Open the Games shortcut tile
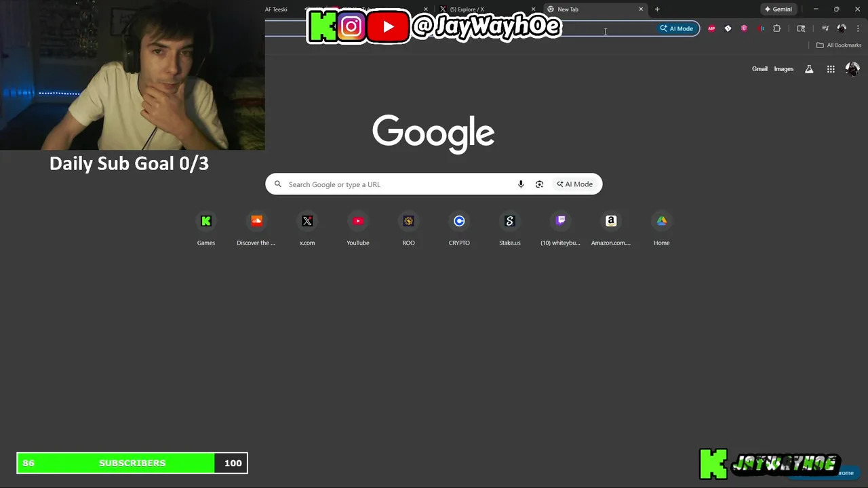 click(x=206, y=229)
